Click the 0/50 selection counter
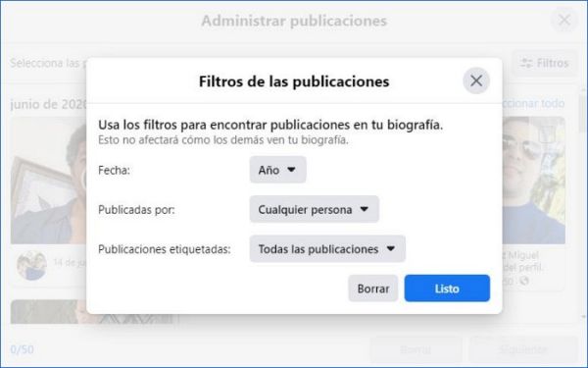 pos(22,349)
